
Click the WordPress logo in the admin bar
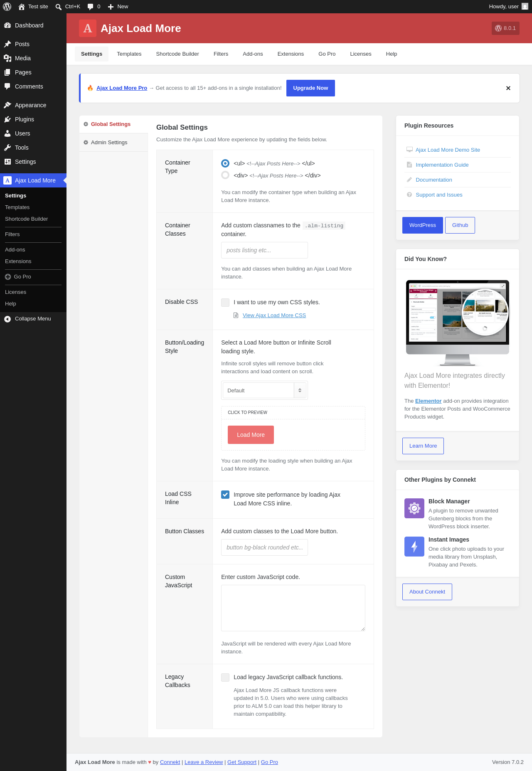7,7
